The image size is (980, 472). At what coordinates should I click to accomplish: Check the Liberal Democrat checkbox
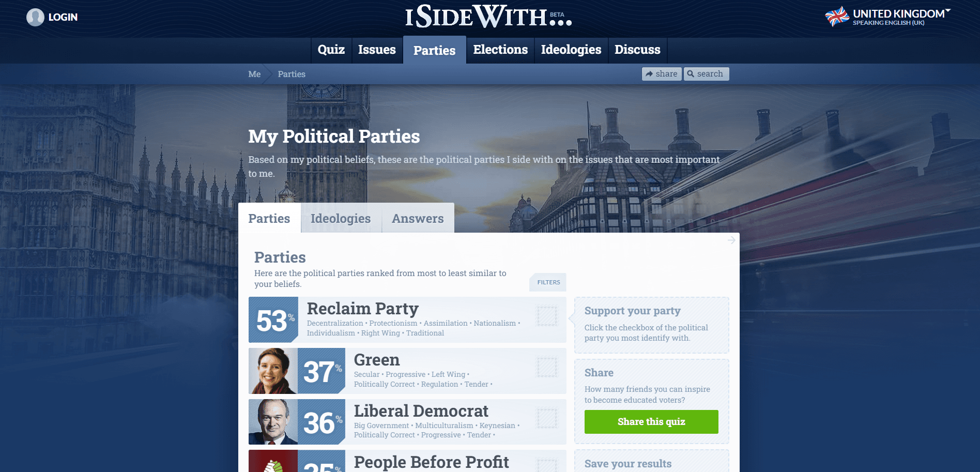coord(547,418)
